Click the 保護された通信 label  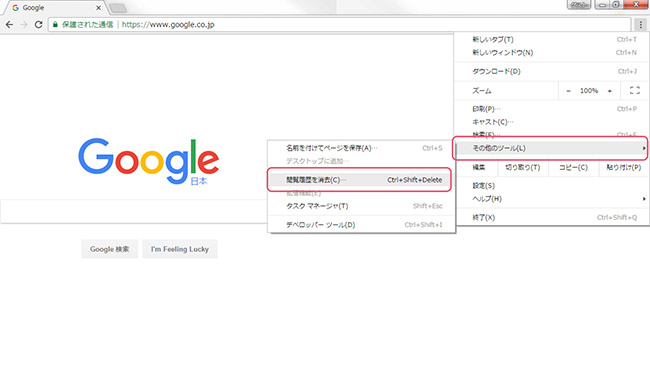87,25
